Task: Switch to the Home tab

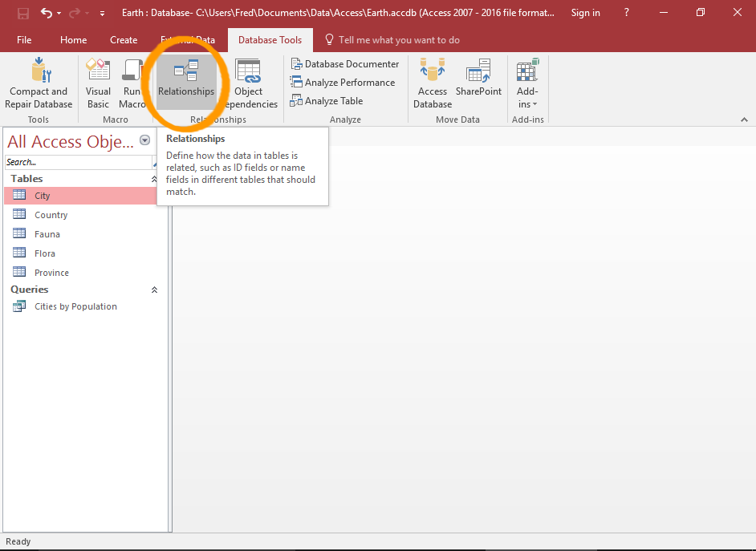Action: 73,40
